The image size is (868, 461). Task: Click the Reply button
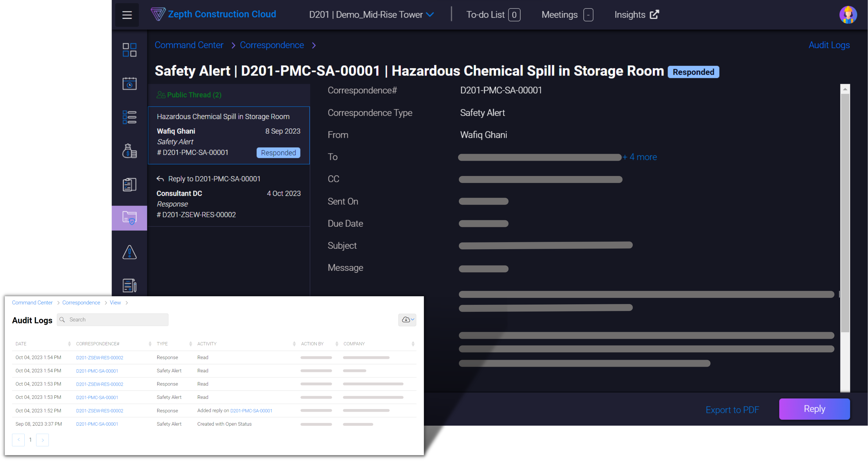814,409
